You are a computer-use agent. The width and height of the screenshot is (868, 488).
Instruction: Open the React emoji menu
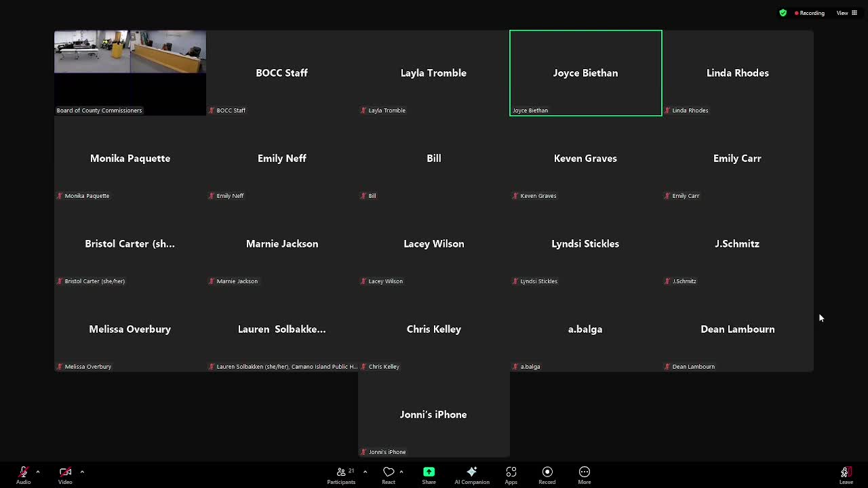pos(389,474)
